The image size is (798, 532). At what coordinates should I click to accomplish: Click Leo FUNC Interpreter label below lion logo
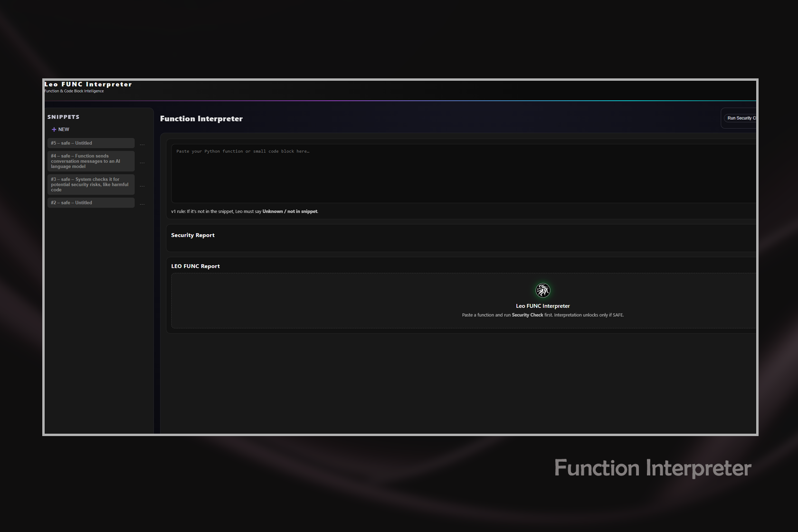coord(543,306)
